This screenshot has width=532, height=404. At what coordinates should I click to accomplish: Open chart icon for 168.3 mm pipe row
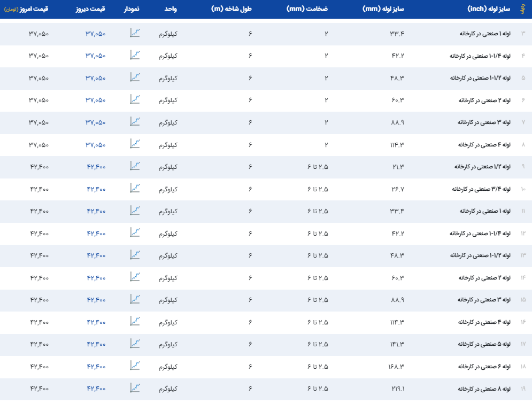pos(135,366)
